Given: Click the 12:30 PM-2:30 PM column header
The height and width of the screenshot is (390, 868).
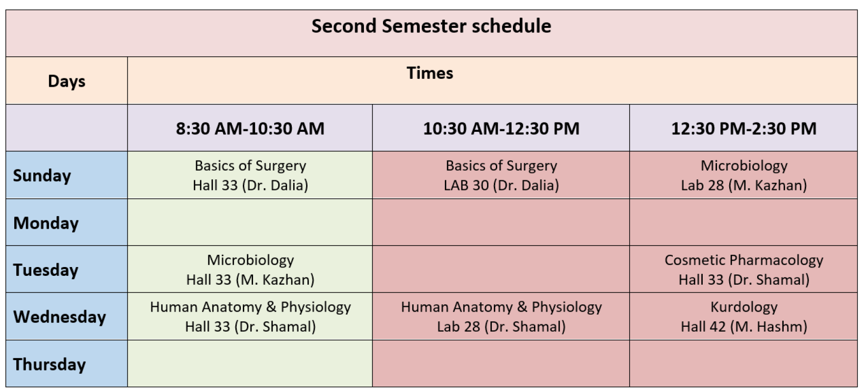Looking at the screenshot, I should click(743, 127).
